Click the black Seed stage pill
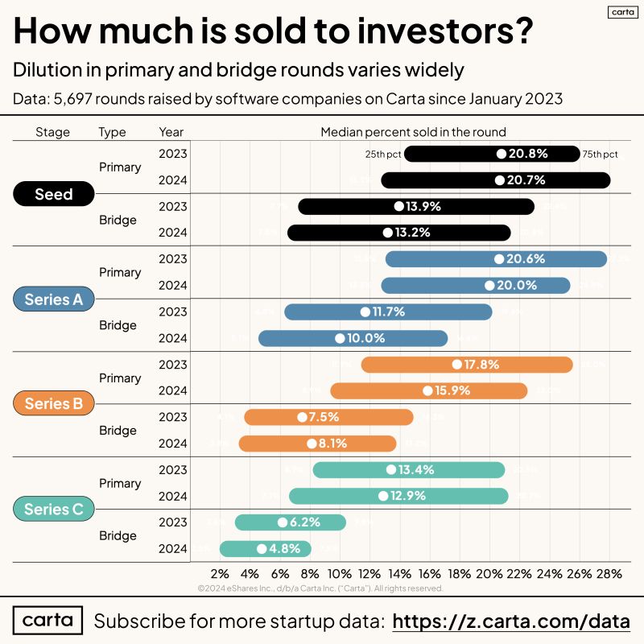Screen dimensions: 644x644 (54, 194)
